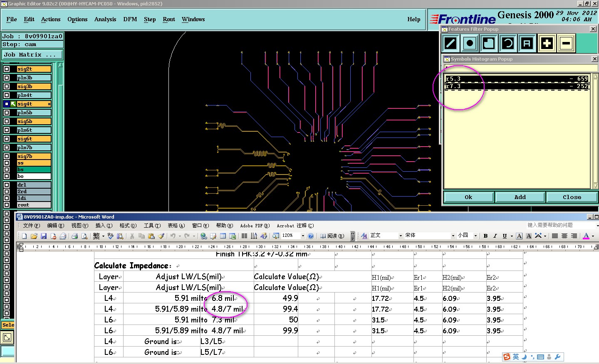Click the Print icon in Word toolbar
Image resolution: width=599 pixels, height=364 pixels.
74,236
